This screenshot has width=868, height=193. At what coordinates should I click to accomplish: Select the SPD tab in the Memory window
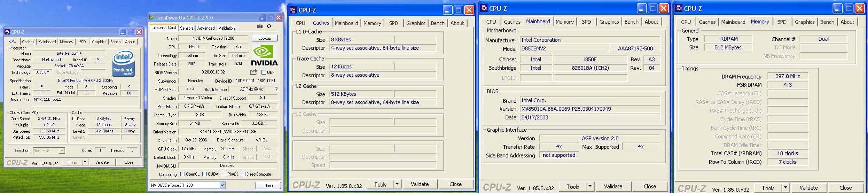(x=782, y=22)
